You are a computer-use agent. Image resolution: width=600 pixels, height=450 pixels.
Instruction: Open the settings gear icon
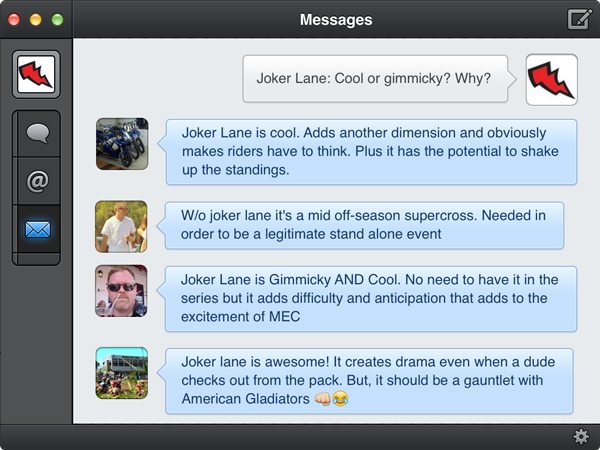coord(580,437)
